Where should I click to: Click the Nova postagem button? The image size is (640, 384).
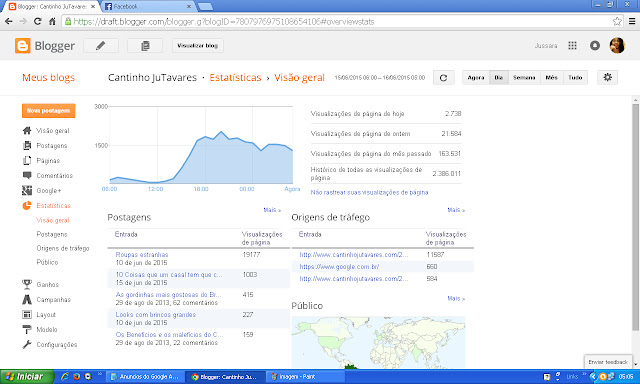point(48,111)
